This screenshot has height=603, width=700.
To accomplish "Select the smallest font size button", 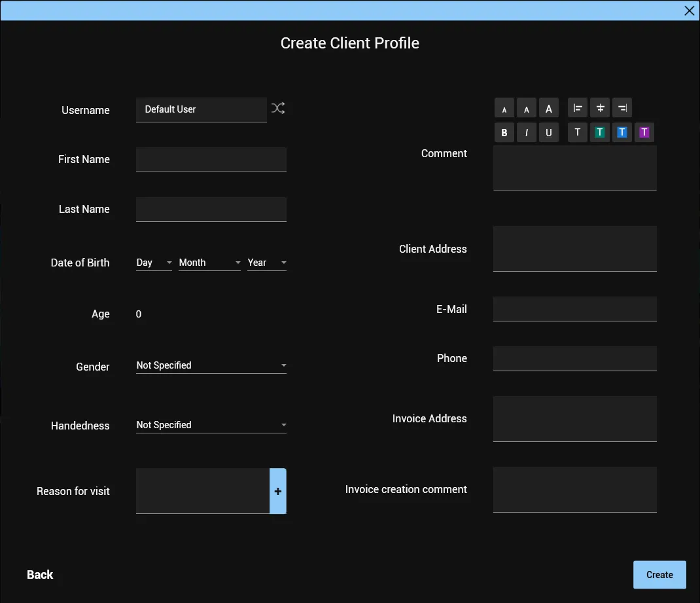I will pos(504,108).
